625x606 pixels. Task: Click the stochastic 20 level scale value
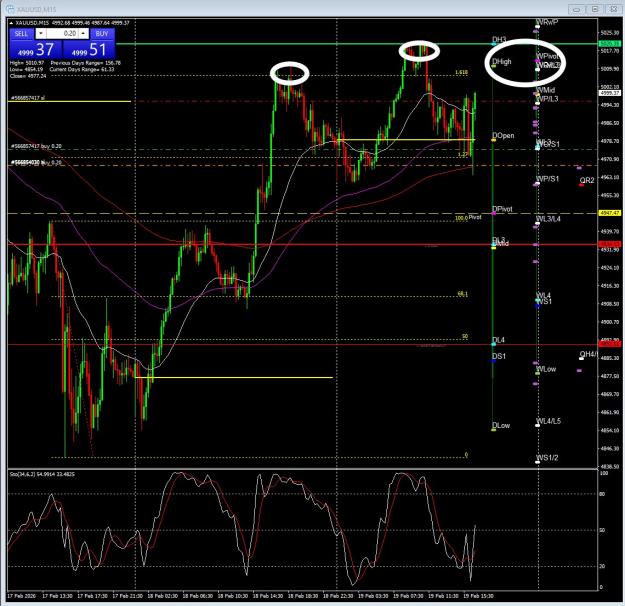tap(602, 566)
